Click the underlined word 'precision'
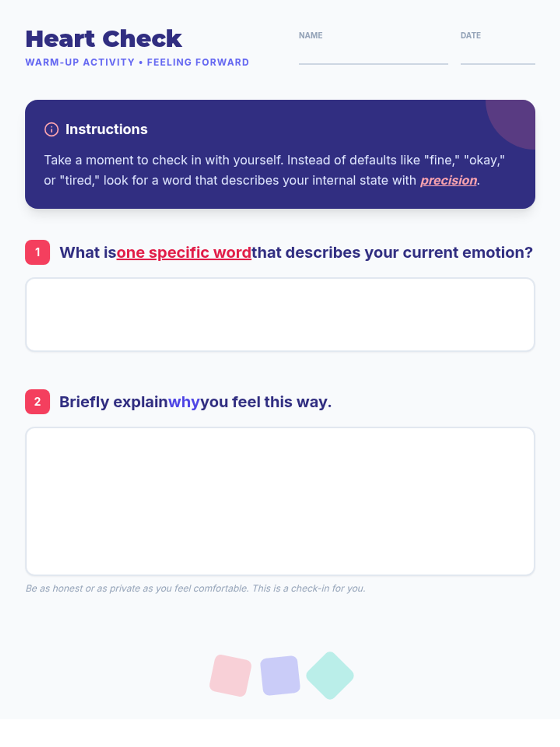This screenshot has height=747, width=560. point(448,181)
